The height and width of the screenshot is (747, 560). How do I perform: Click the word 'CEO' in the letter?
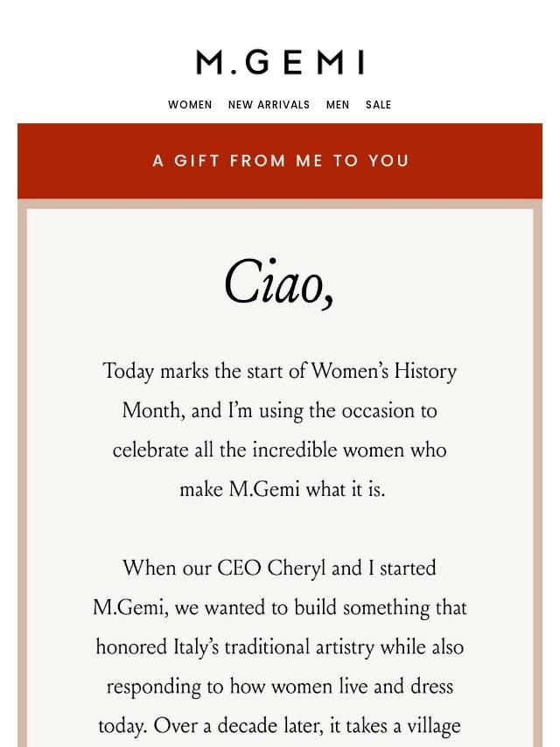[x=239, y=569]
